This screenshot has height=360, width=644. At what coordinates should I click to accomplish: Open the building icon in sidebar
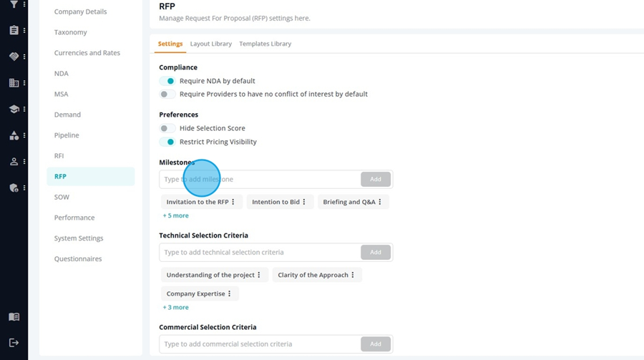14,83
